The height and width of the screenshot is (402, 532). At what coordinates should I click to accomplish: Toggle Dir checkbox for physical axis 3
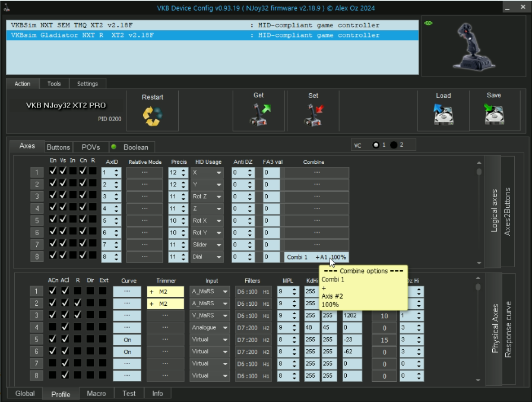click(x=90, y=315)
